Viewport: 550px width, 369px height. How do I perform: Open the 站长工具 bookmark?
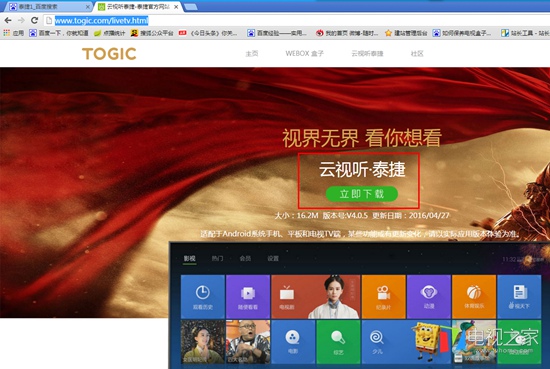[525, 33]
